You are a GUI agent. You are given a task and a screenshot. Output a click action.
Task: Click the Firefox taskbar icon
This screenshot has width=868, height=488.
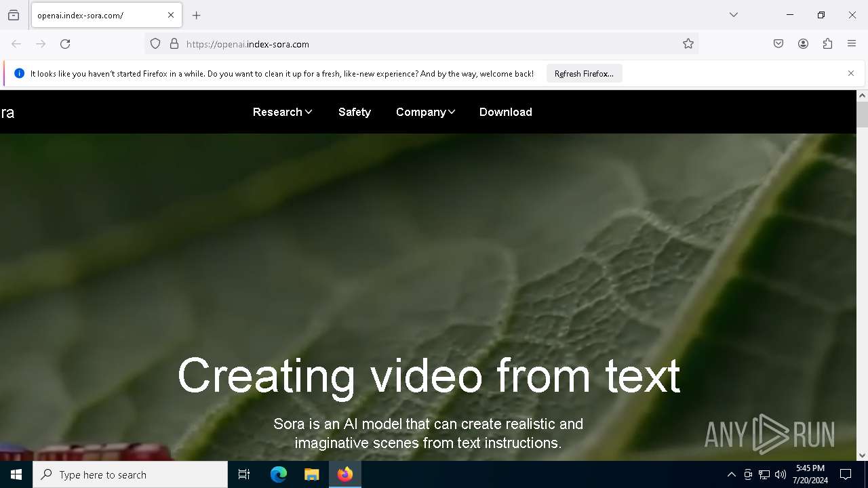(x=345, y=474)
